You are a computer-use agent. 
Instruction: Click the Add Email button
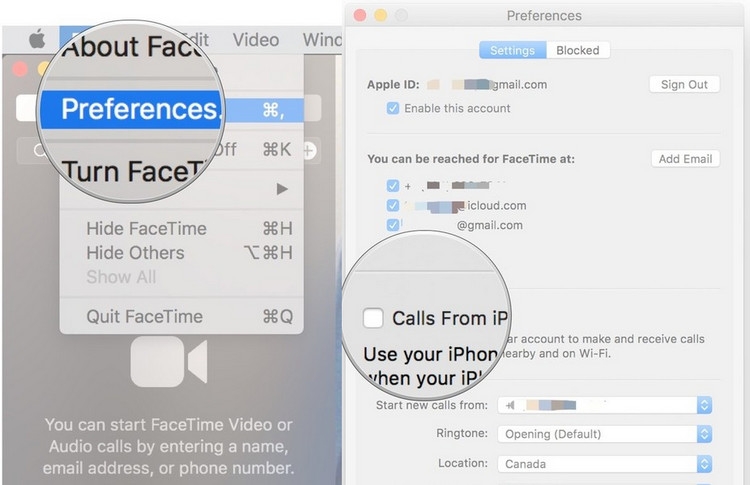[685, 159]
